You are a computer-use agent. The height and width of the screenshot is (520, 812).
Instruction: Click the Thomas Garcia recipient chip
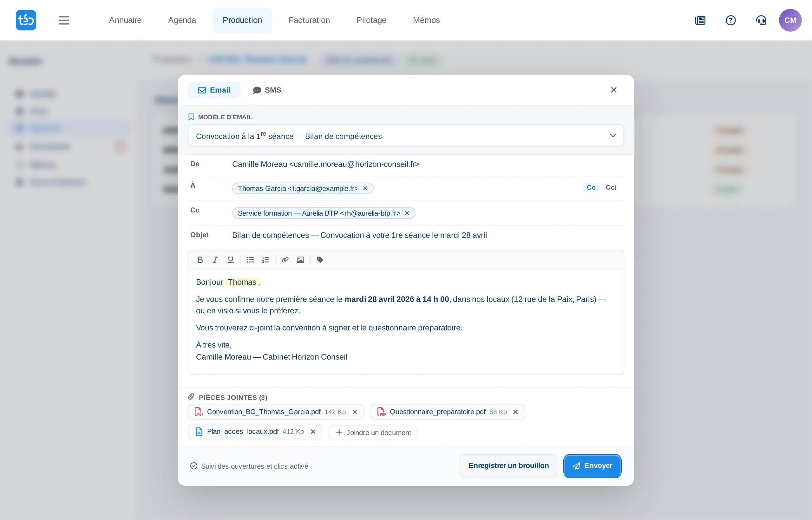point(303,188)
